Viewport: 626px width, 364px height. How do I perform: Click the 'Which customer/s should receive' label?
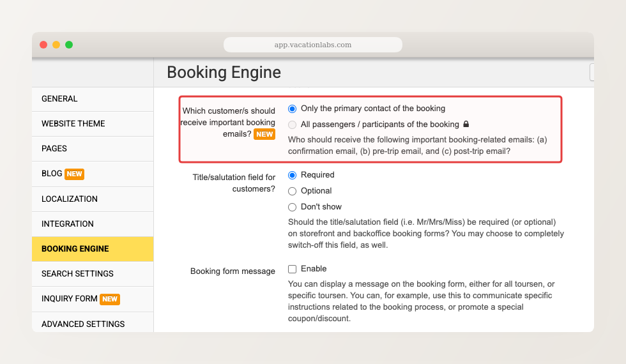point(228,123)
